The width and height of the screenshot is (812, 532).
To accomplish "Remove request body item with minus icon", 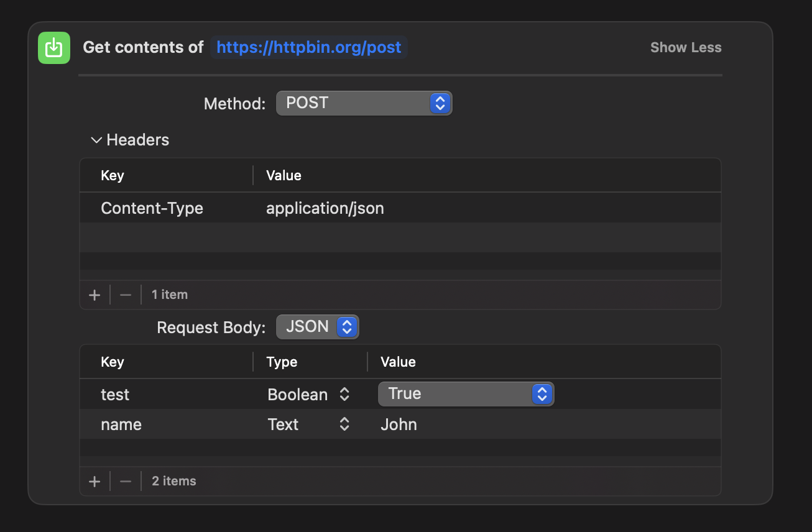I will coord(126,481).
